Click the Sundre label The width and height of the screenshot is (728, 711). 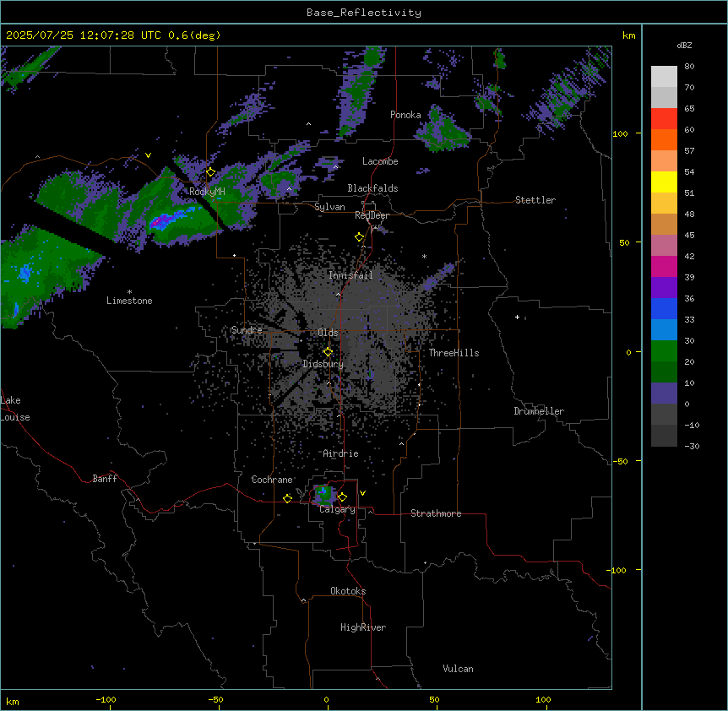(247, 330)
